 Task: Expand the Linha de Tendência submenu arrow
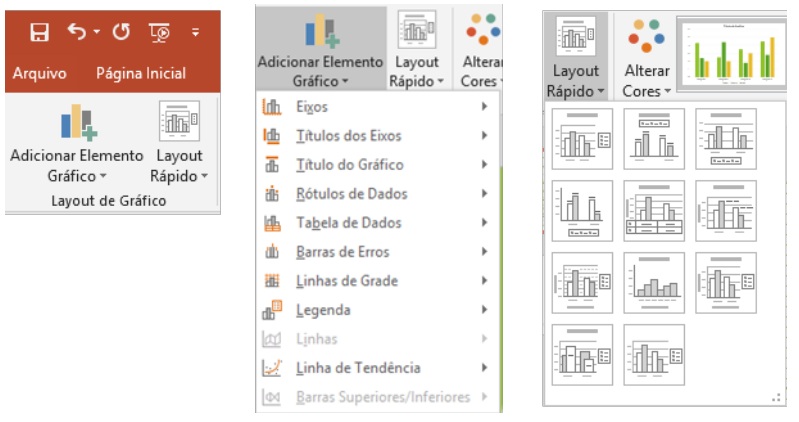(x=485, y=368)
